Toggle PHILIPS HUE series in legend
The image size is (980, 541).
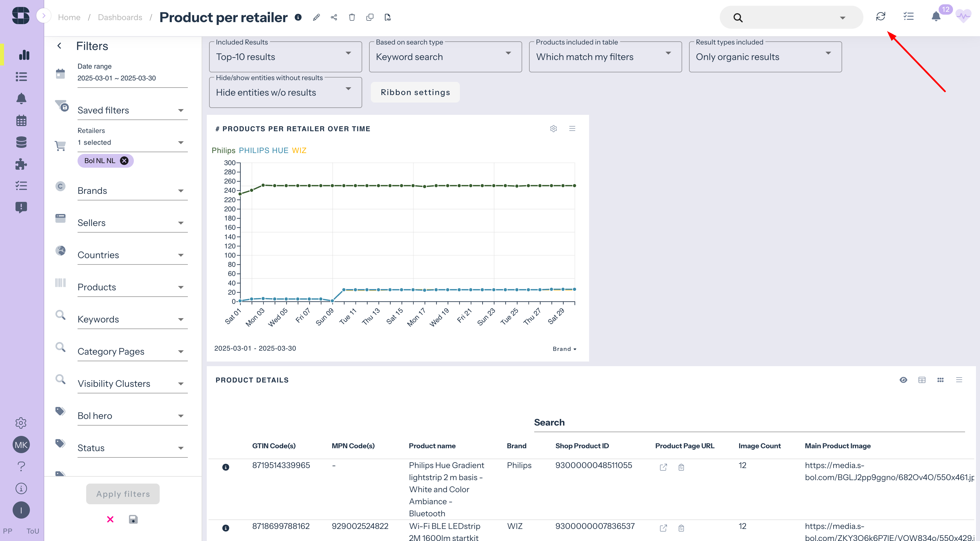coord(263,150)
